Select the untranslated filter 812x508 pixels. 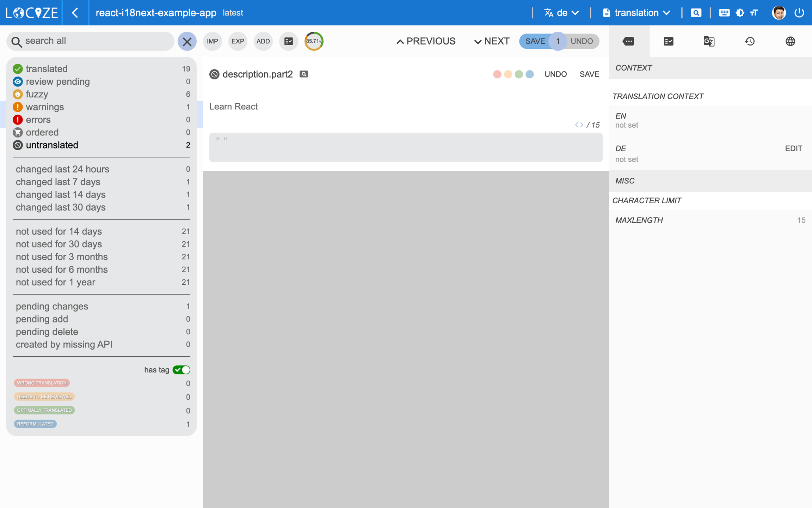tap(52, 145)
